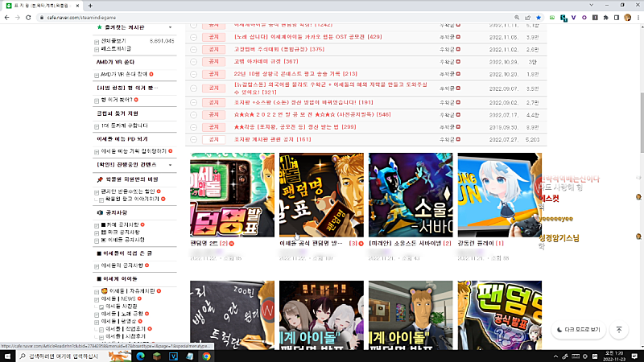Click the Chrome icon in the taskbar
The image size is (644, 362).
coord(206,356)
